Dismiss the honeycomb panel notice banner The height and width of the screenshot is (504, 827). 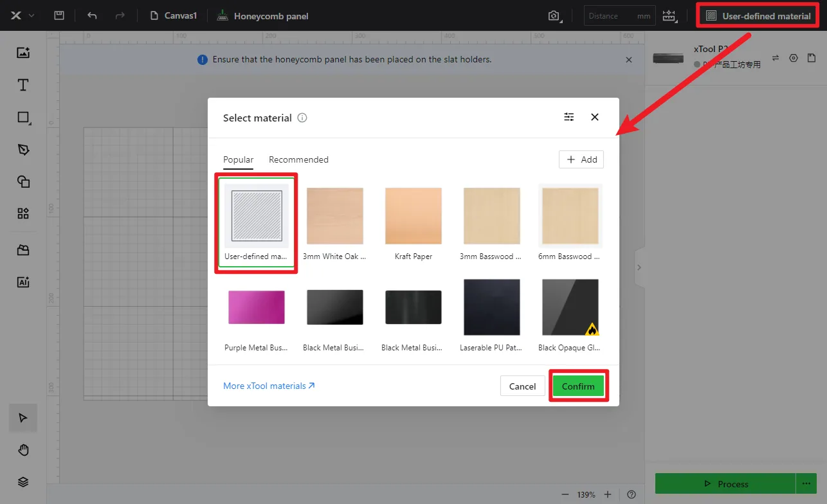click(629, 59)
